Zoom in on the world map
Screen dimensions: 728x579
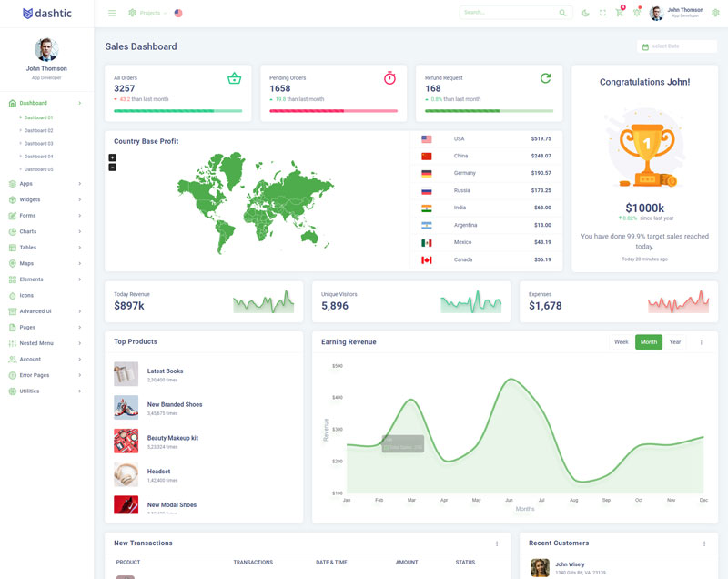pyautogui.click(x=113, y=157)
